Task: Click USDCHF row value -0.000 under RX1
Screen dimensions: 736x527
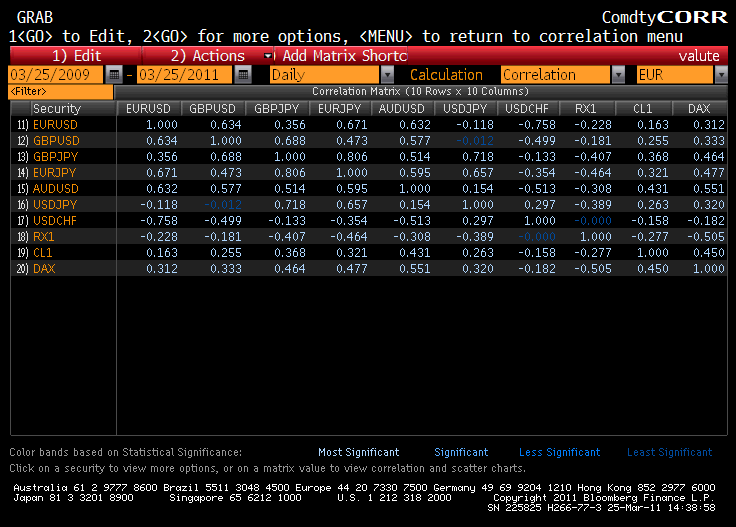Action: click(x=593, y=221)
